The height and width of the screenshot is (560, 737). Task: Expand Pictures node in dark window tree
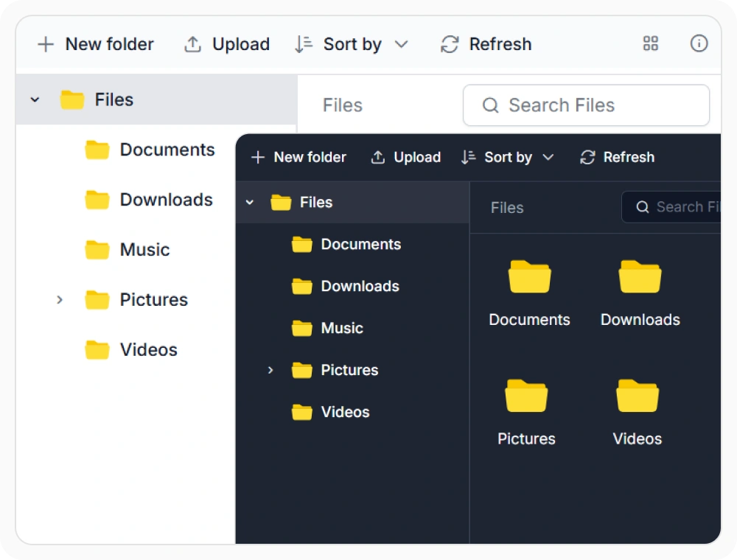270,370
